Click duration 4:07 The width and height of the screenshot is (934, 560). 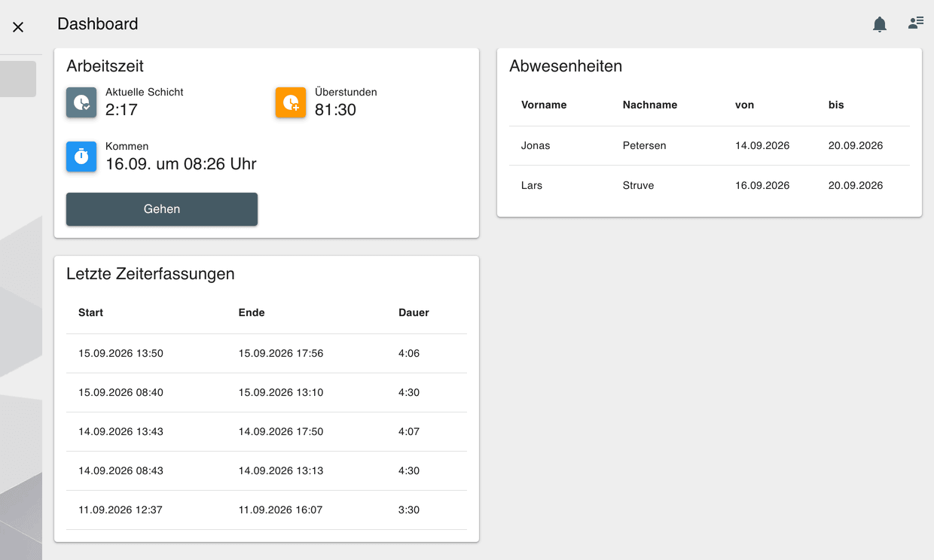coord(409,431)
